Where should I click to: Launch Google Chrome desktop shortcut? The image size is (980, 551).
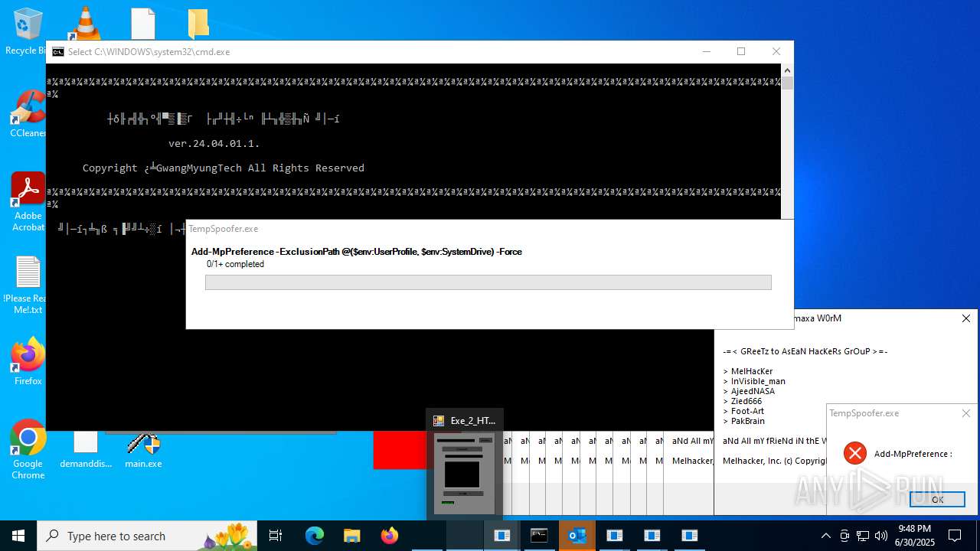point(28,450)
